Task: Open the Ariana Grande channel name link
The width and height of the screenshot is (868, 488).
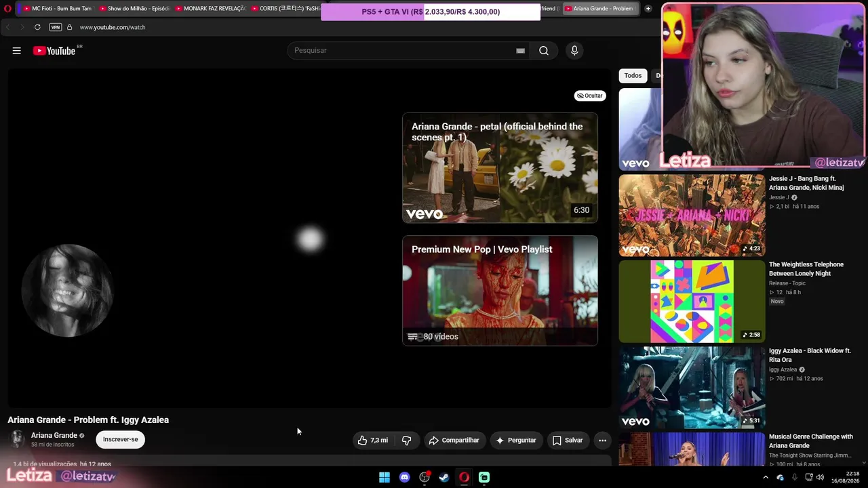Action: click(54, 435)
